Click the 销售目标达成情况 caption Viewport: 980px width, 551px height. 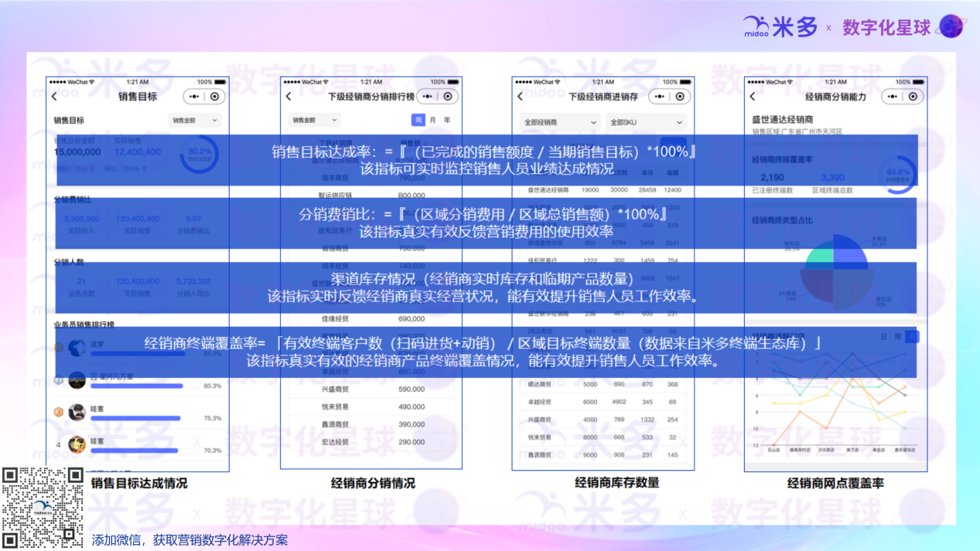pos(139,483)
